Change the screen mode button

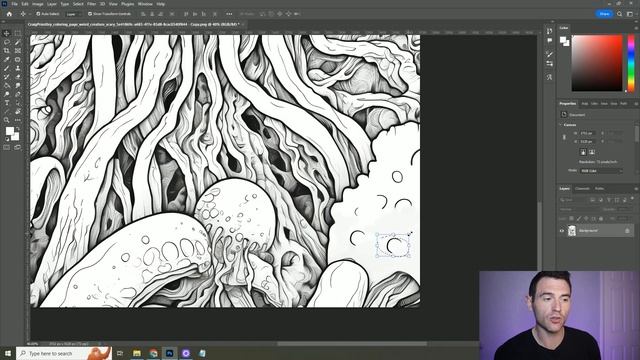[x=18, y=147]
